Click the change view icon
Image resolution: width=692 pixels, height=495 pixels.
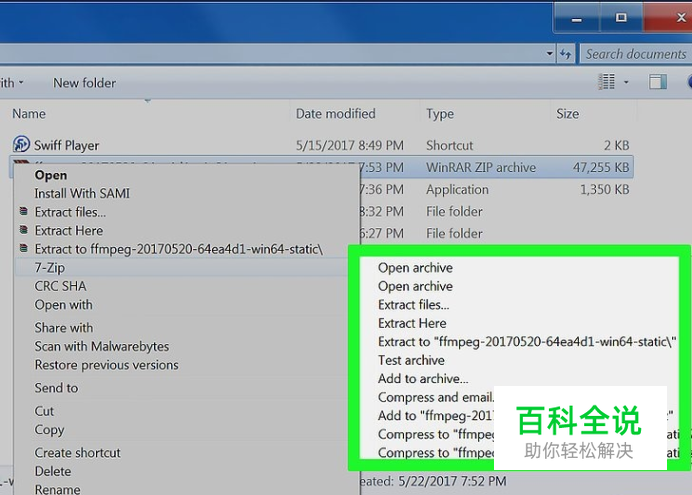pos(606,82)
